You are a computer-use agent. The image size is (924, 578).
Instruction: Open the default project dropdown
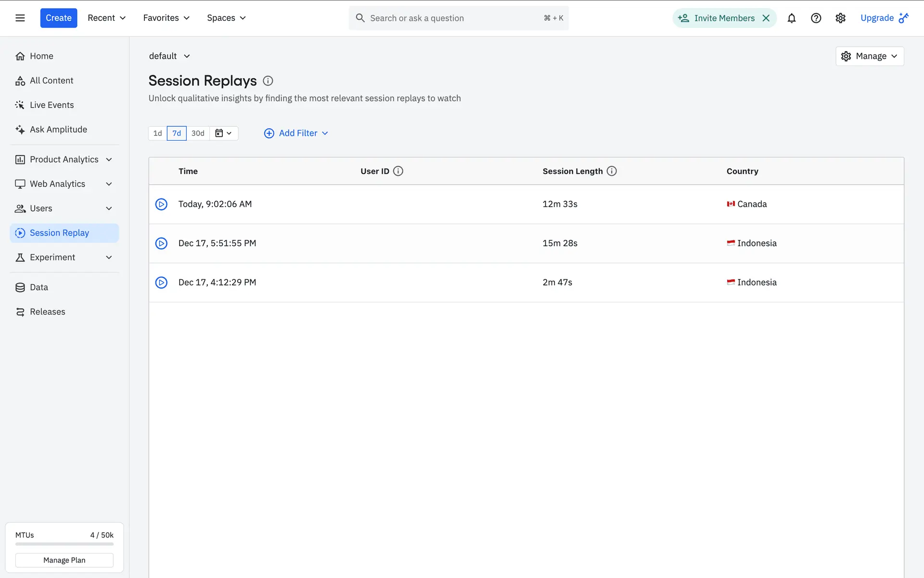pos(169,56)
